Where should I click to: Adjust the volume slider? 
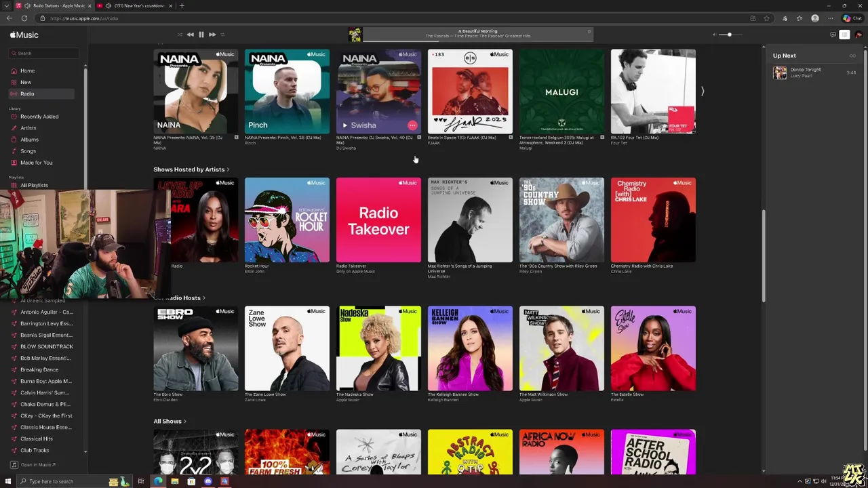(730, 35)
